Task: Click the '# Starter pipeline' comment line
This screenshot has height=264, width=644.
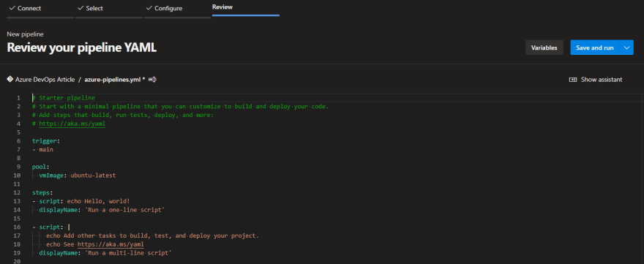Action: (x=64, y=98)
